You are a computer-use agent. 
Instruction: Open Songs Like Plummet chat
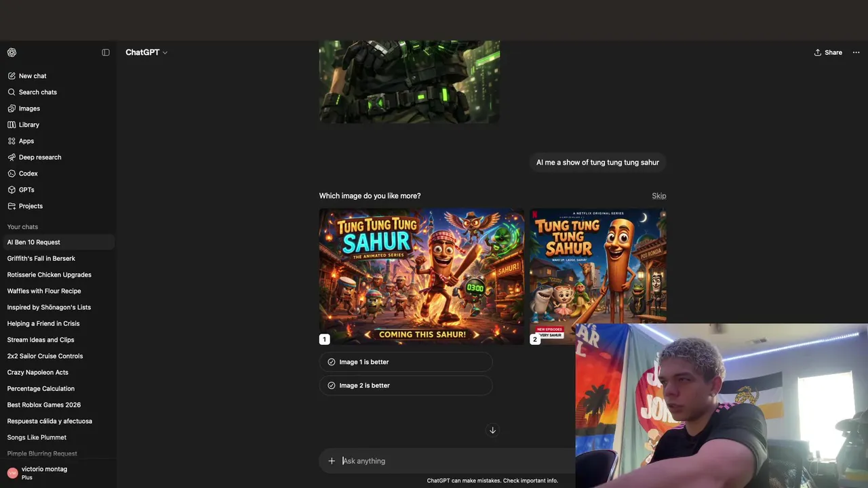[58, 437]
